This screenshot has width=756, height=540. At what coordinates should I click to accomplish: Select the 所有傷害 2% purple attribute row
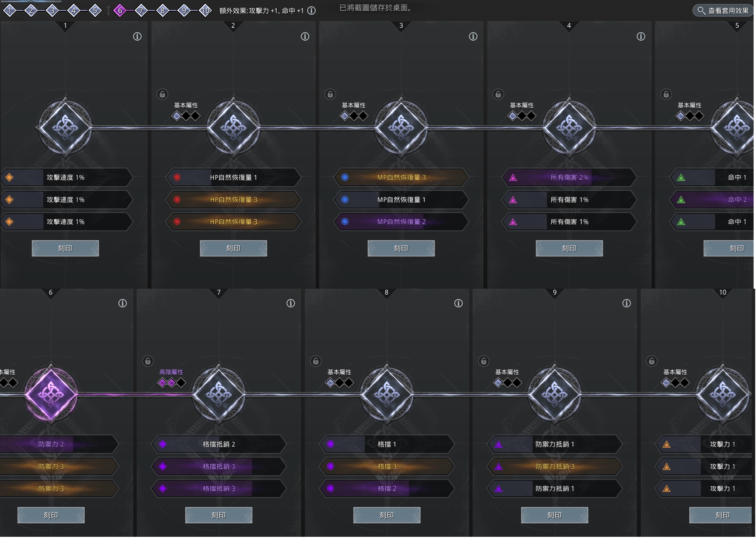(x=569, y=178)
